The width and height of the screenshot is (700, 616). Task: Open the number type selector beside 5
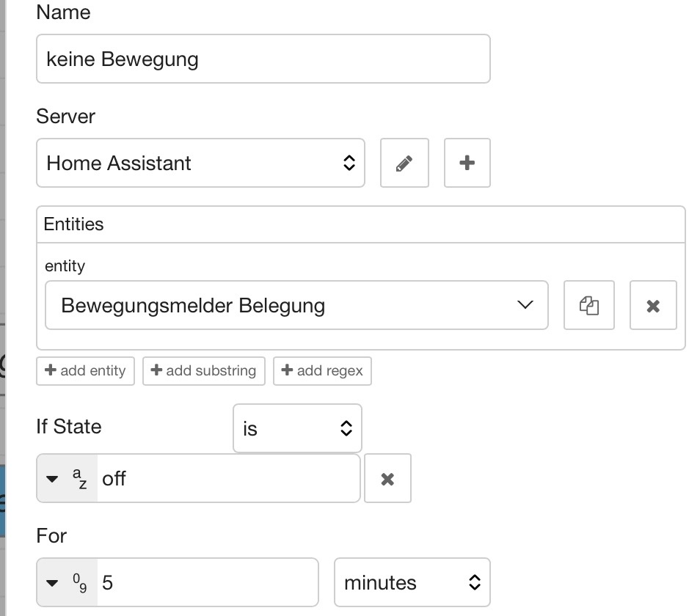67,582
